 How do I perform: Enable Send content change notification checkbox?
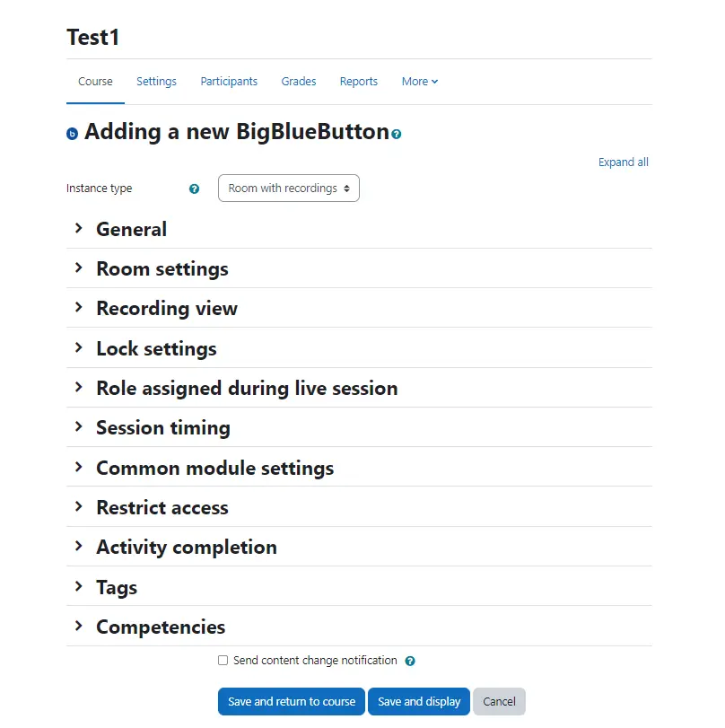point(223,661)
